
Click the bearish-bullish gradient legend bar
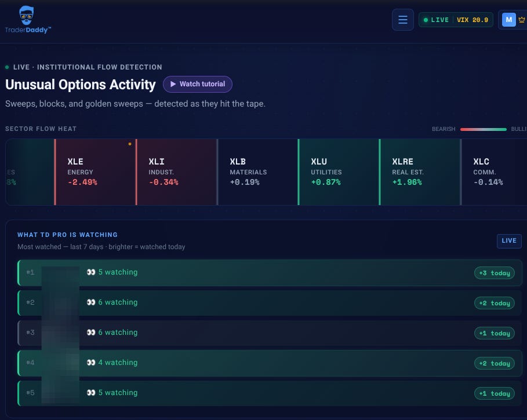484,129
